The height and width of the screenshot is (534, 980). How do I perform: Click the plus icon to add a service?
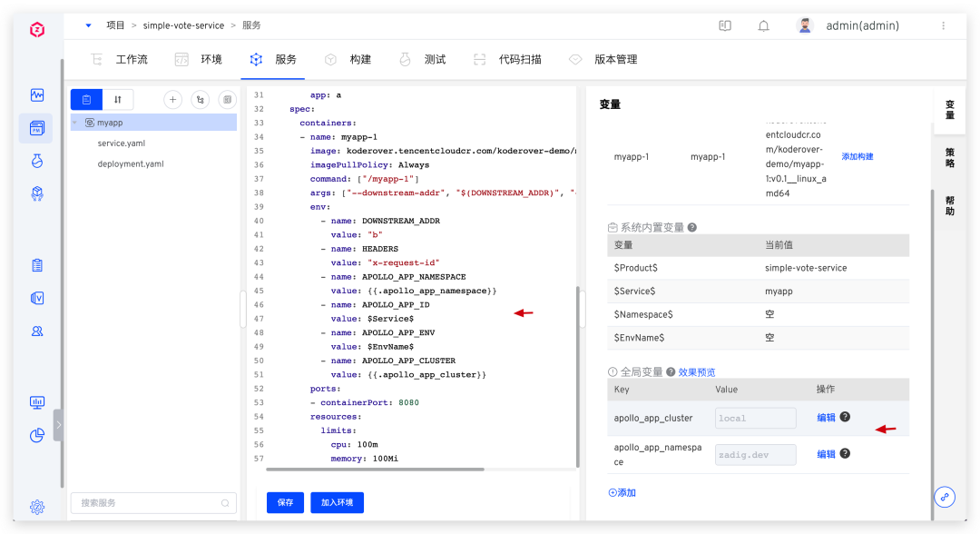click(172, 100)
